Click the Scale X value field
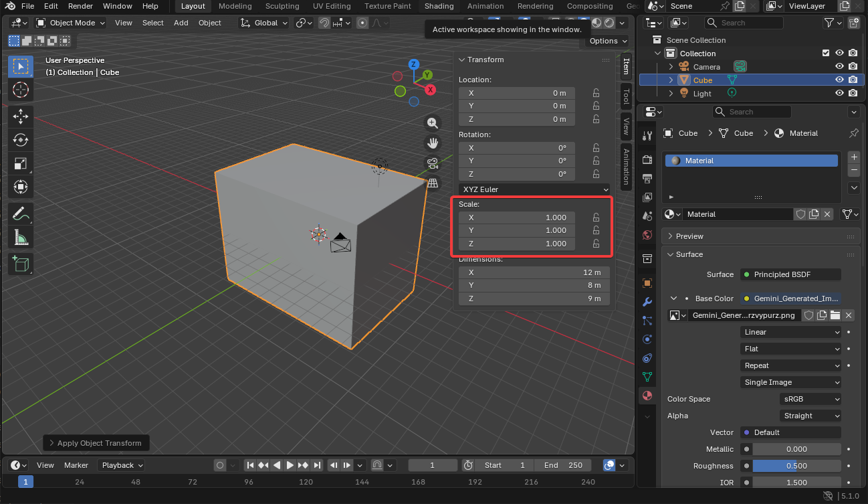 coord(517,218)
